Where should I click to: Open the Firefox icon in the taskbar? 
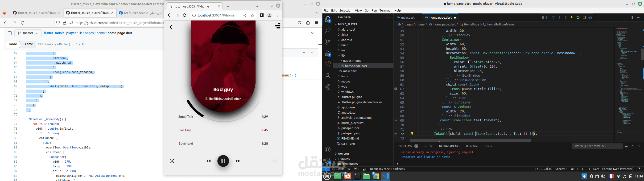tap(347, 176)
